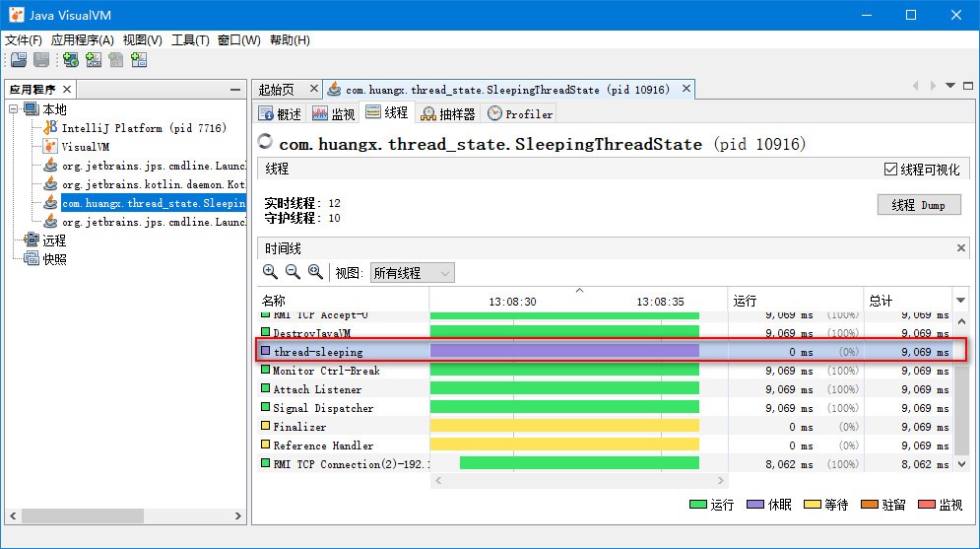
Task: Click the disabled Save toolbar icon
Action: (41, 60)
